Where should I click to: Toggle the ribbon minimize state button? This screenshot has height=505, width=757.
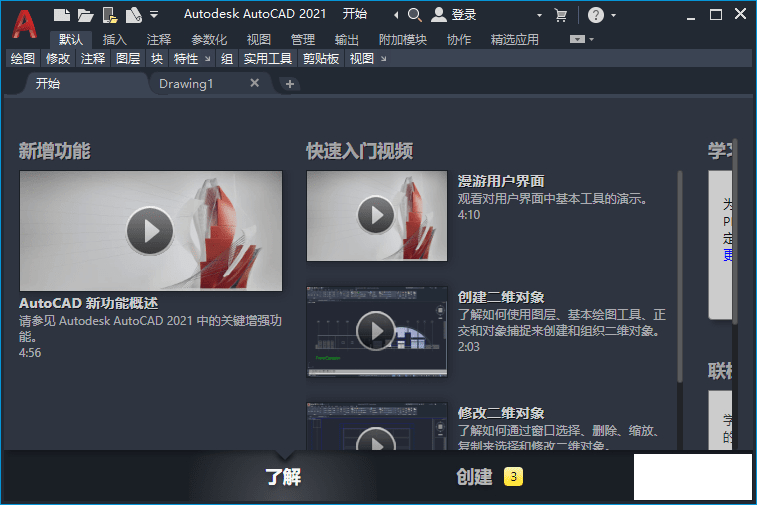577,39
